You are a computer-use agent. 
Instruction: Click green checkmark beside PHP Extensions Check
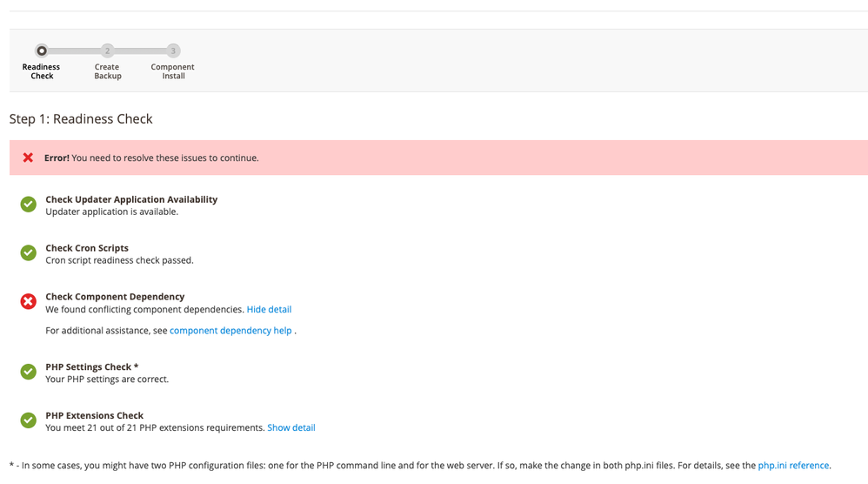[28, 420]
